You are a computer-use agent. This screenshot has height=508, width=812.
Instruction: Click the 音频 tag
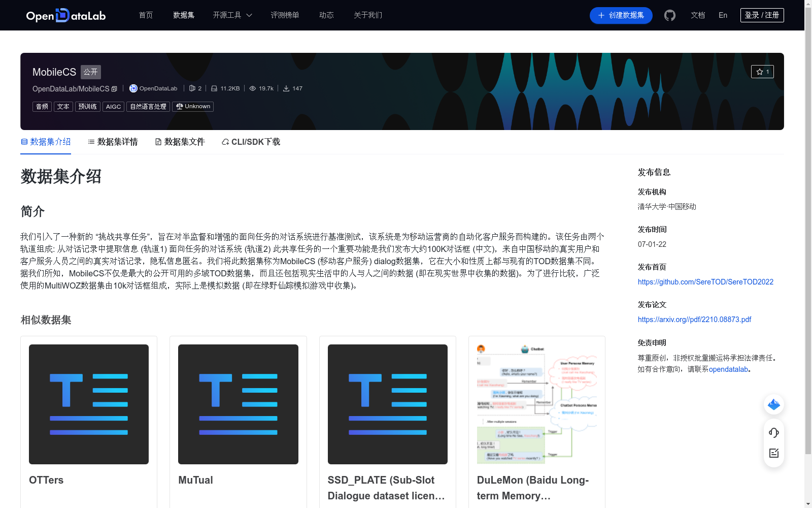(42, 107)
